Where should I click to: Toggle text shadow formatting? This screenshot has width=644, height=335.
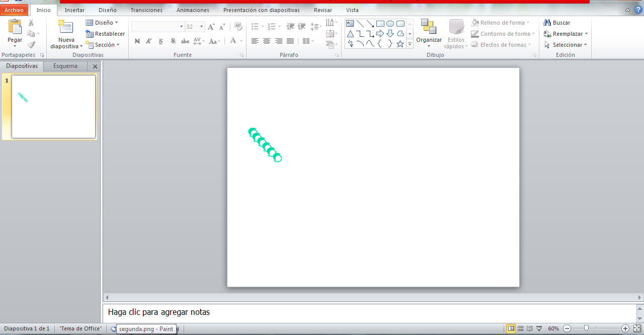coord(173,41)
